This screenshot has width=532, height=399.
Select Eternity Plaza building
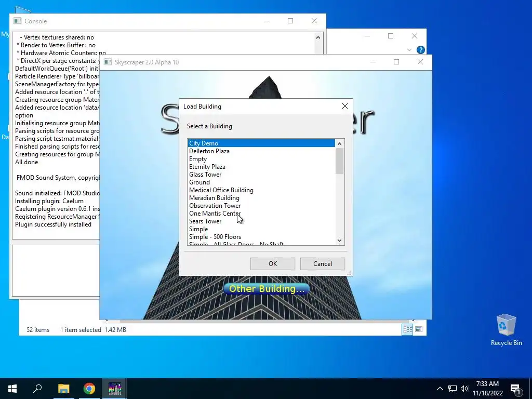tap(261, 167)
